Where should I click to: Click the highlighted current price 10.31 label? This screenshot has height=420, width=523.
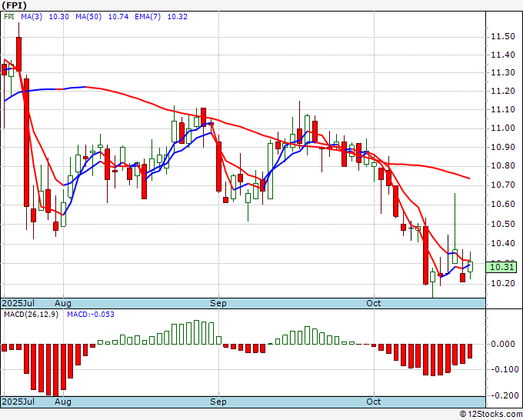pyautogui.click(x=501, y=267)
